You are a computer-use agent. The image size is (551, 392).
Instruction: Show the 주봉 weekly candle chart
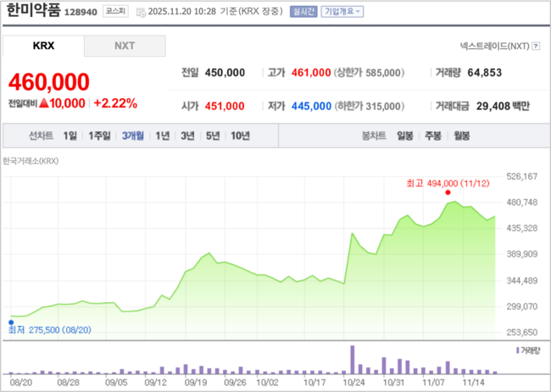432,135
